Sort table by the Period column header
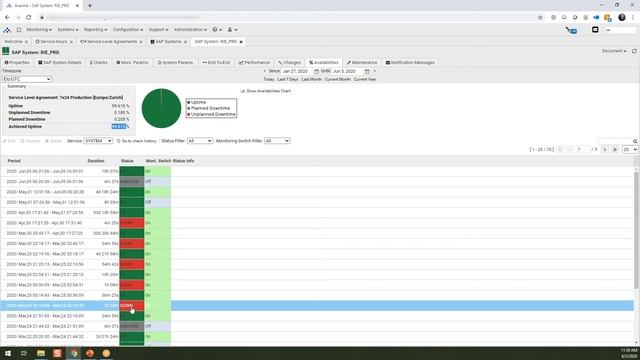 coord(14,161)
